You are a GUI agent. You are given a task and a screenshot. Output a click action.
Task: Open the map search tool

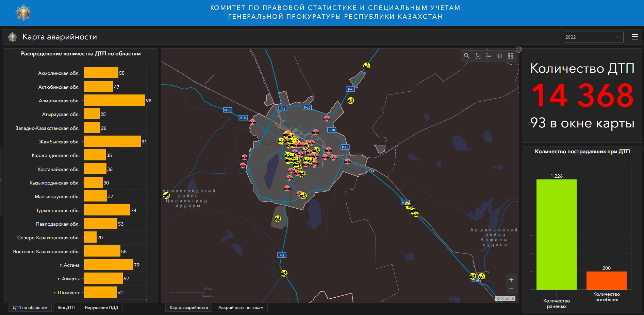tap(467, 56)
